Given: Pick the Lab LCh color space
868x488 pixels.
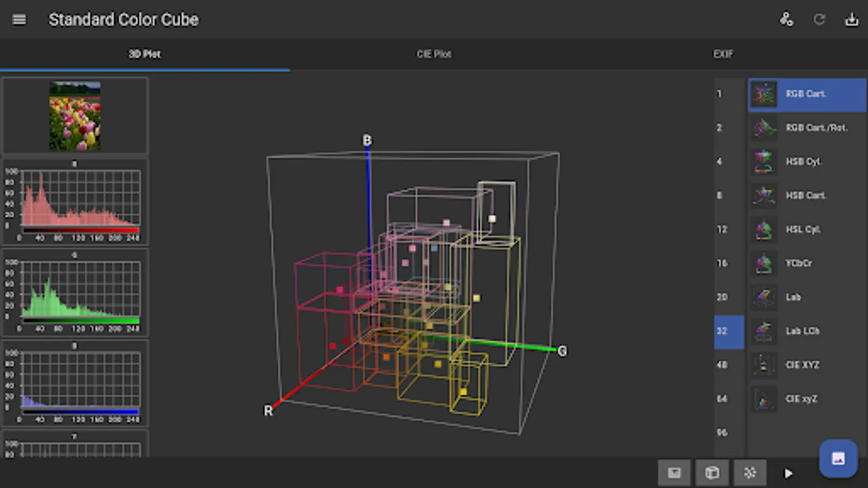Looking at the screenshot, I should (807, 331).
